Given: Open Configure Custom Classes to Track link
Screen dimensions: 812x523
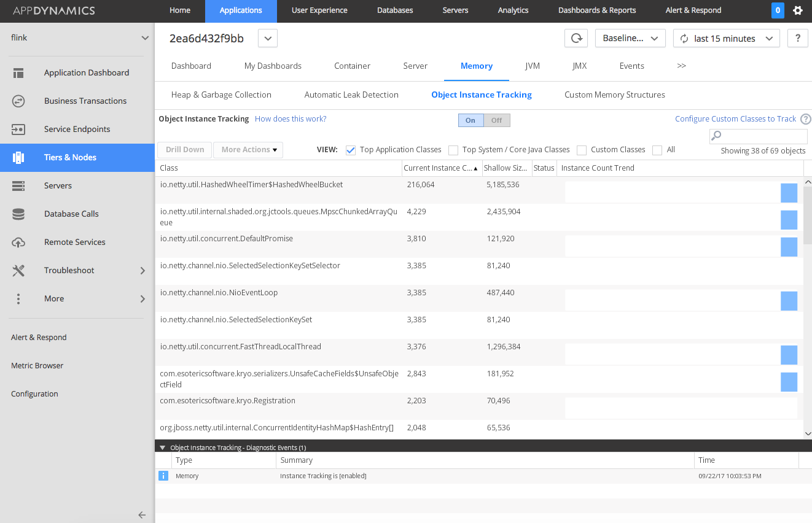Looking at the screenshot, I should [735, 119].
